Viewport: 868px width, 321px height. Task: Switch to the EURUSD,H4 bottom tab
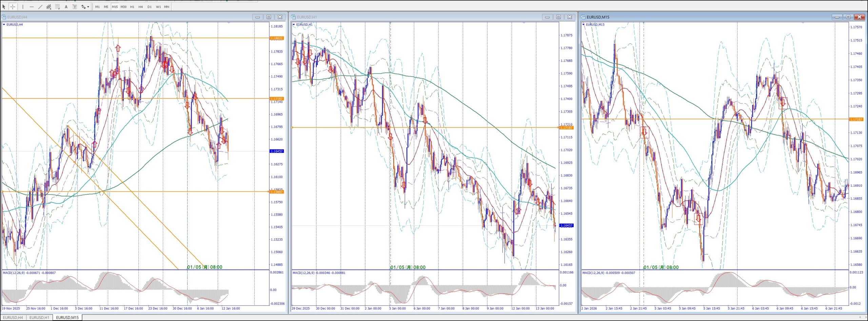tap(13, 318)
